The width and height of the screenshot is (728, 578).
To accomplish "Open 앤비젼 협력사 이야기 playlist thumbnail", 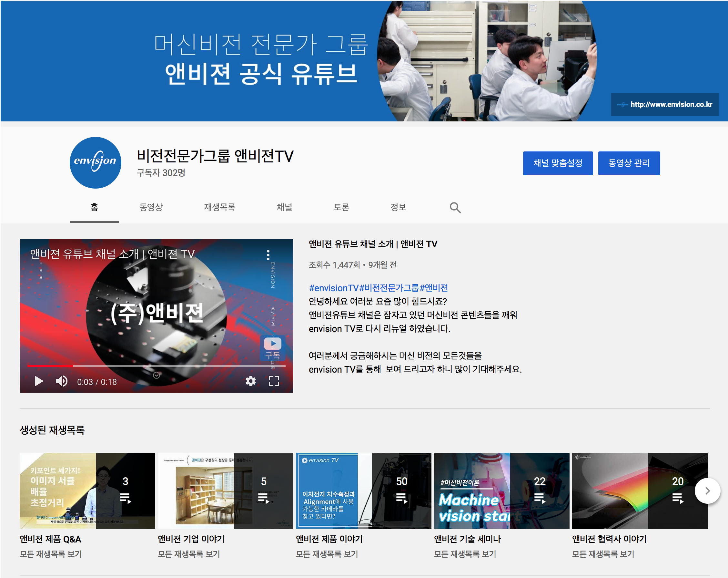I will pyautogui.click(x=640, y=490).
